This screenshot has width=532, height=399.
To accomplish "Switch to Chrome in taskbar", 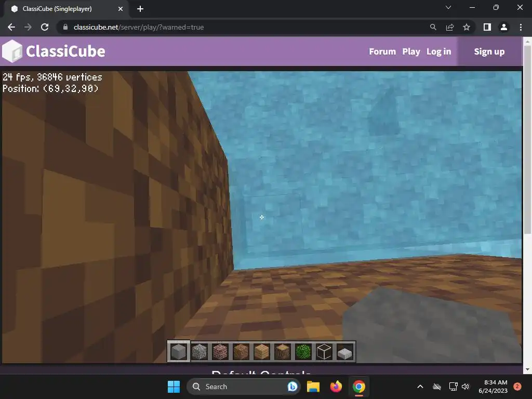I will (358, 387).
